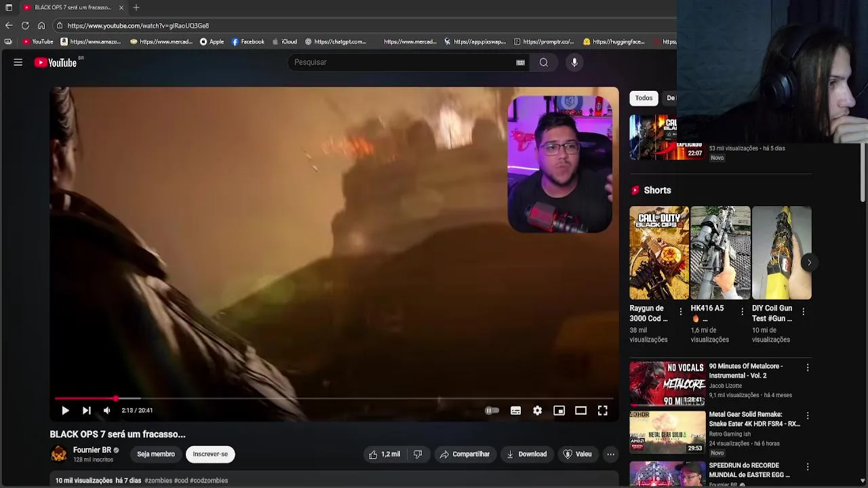
Task: Seek on the red video progress bar
Action: [334, 399]
